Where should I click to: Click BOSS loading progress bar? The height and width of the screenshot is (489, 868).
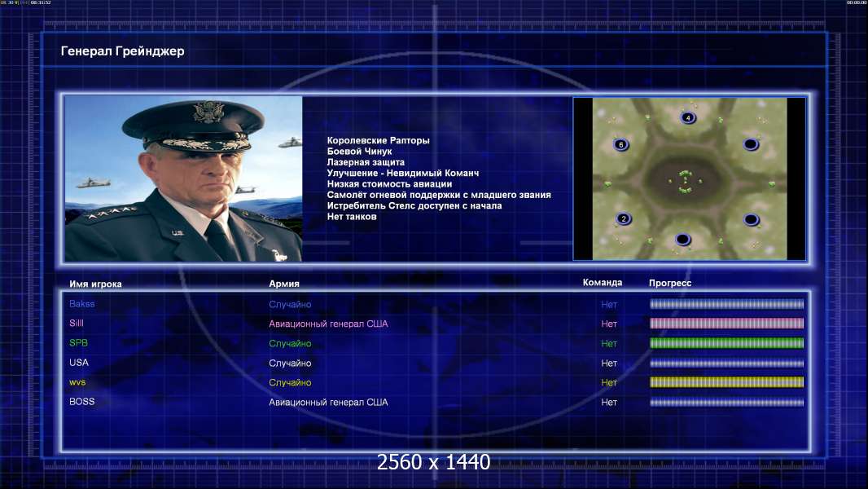tap(726, 403)
